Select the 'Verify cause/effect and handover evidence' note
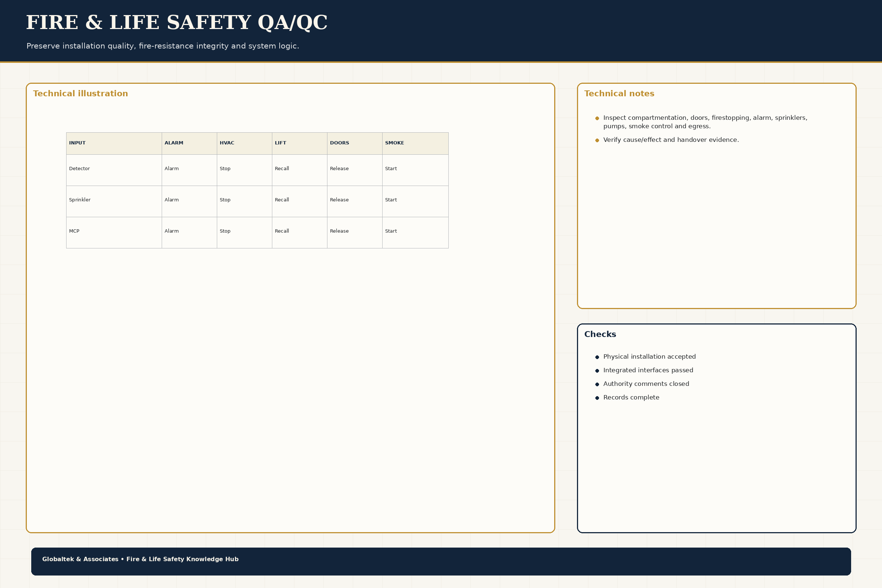Viewport: 882px width, 588px height. tap(671, 140)
